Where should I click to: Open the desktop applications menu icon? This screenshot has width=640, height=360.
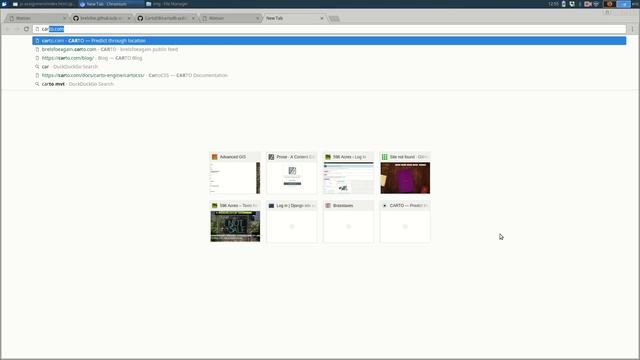click(4, 4)
